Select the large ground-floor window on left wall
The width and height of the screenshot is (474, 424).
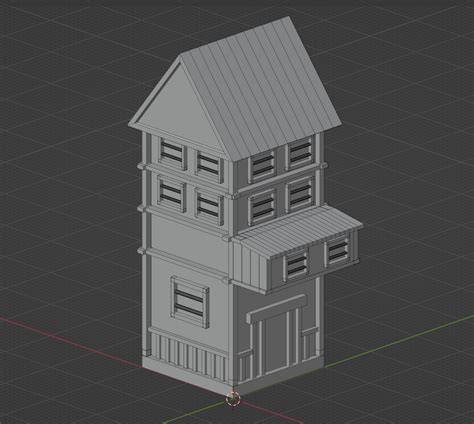(190, 302)
